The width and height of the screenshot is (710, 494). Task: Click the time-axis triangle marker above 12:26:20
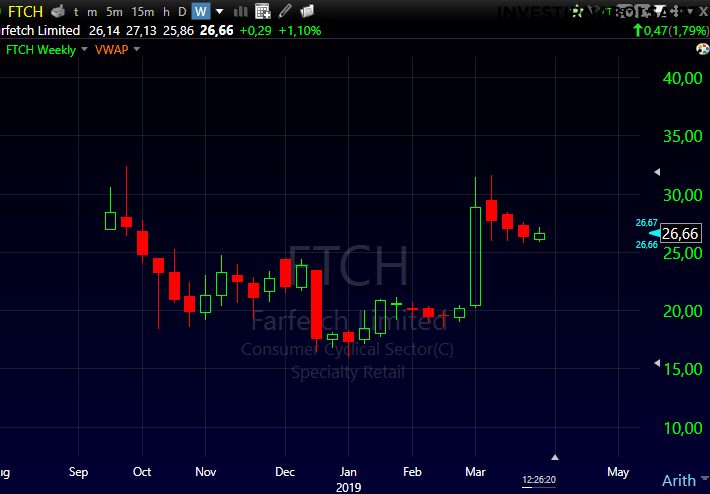click(x=555, y=457)
